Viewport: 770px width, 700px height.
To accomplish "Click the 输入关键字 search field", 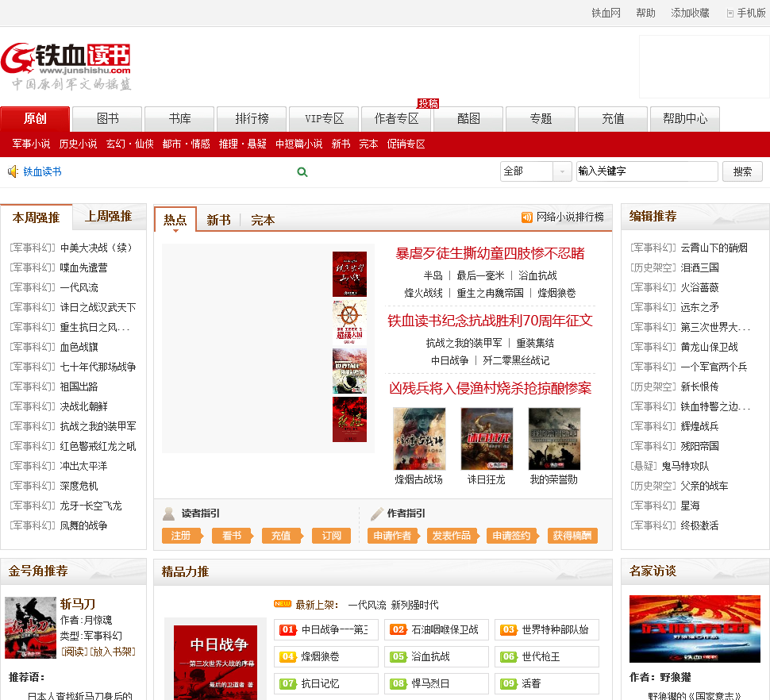I will click(x=647, y=171).
